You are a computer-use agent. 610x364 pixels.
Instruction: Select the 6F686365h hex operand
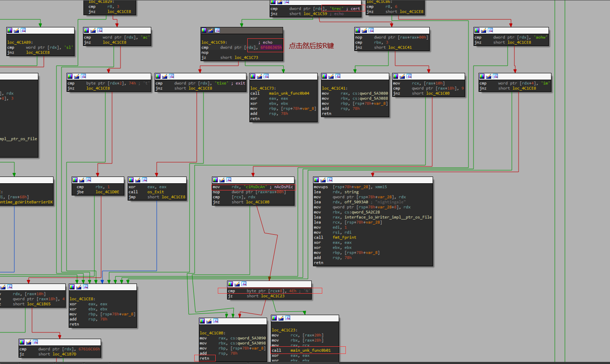pyautogui.click(x=271, y=48)
